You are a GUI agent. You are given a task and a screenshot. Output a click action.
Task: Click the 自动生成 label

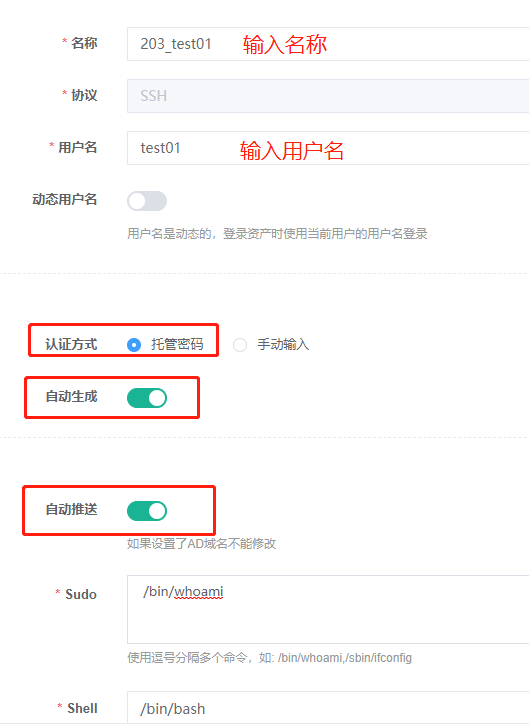pos(71,396)
